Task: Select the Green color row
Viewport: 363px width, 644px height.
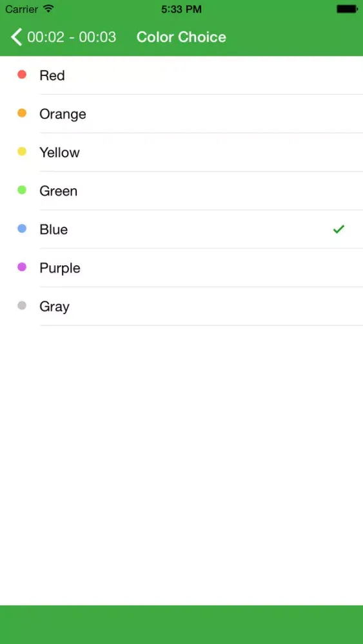Action: point(181,191)
